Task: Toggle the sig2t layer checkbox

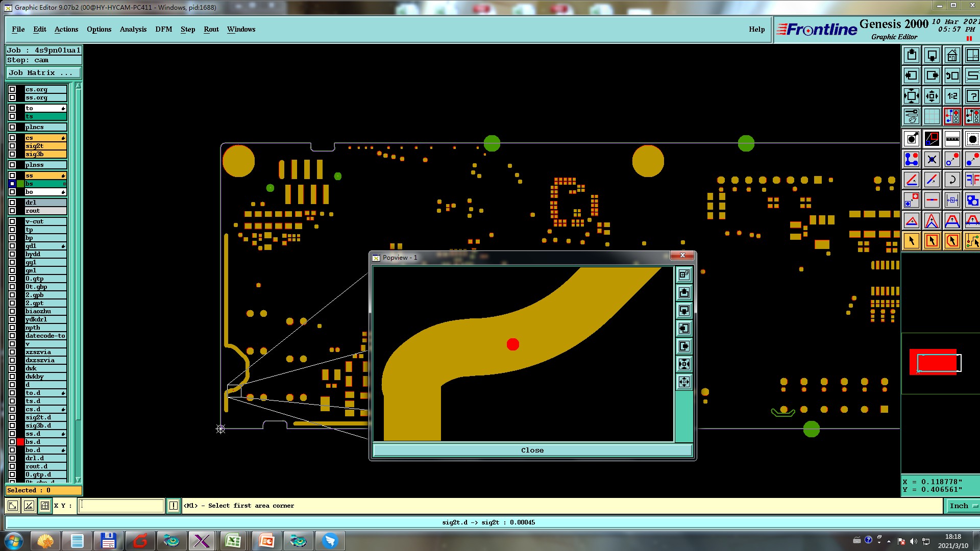Action: pyautogui.click(x=12, y=146)
